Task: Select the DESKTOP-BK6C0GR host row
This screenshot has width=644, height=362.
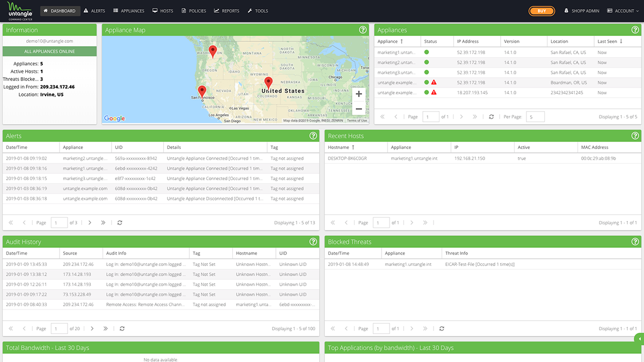Action: (x=482, y=158)
